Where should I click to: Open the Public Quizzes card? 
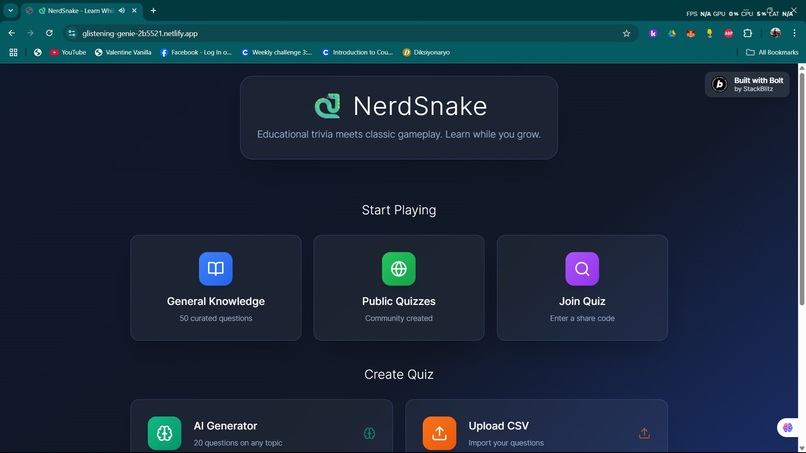pos(399,287)
